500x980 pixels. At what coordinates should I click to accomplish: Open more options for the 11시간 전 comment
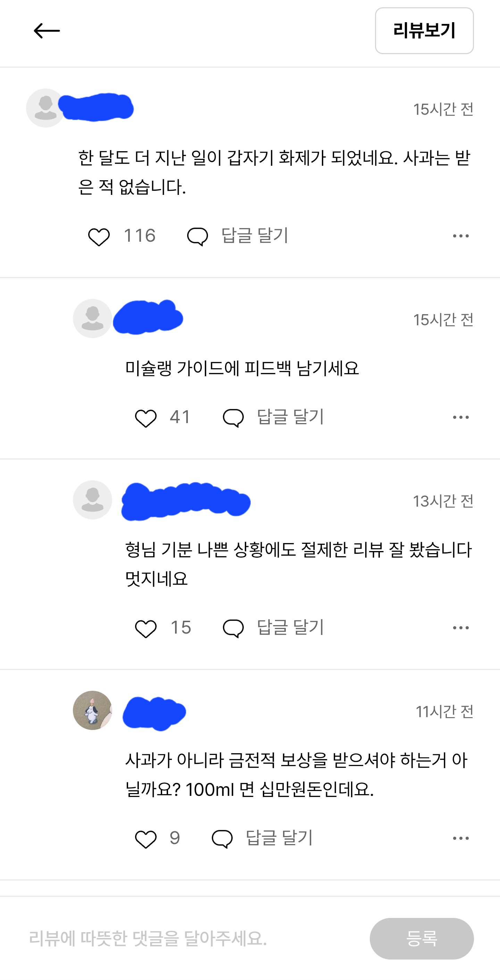461,838
